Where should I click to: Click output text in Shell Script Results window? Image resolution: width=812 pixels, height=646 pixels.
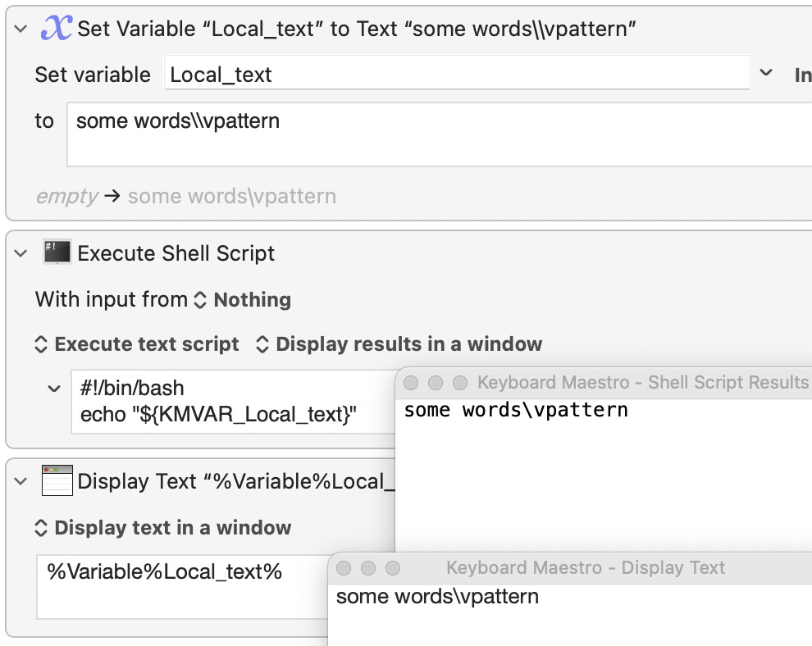pos(516,410)
